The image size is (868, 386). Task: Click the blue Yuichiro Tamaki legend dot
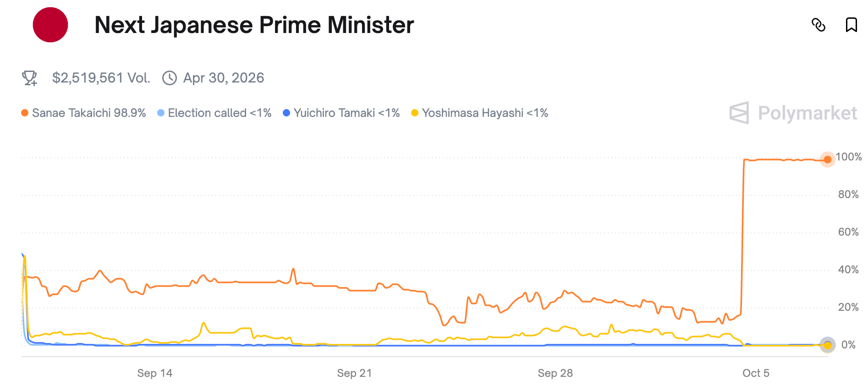click(286, 113)
